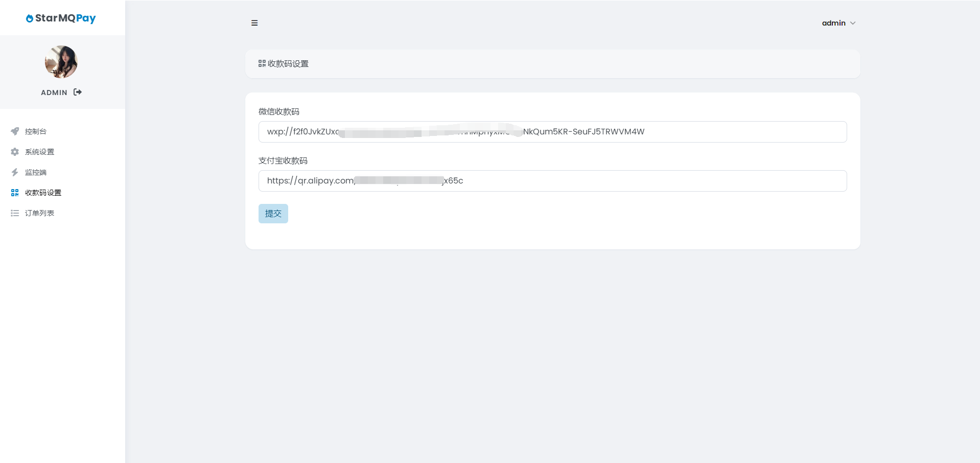Screen dimensions: 980x463
Task: Click the QR icon in the page header
Action: pyautogui.click(x=262, y=63)
